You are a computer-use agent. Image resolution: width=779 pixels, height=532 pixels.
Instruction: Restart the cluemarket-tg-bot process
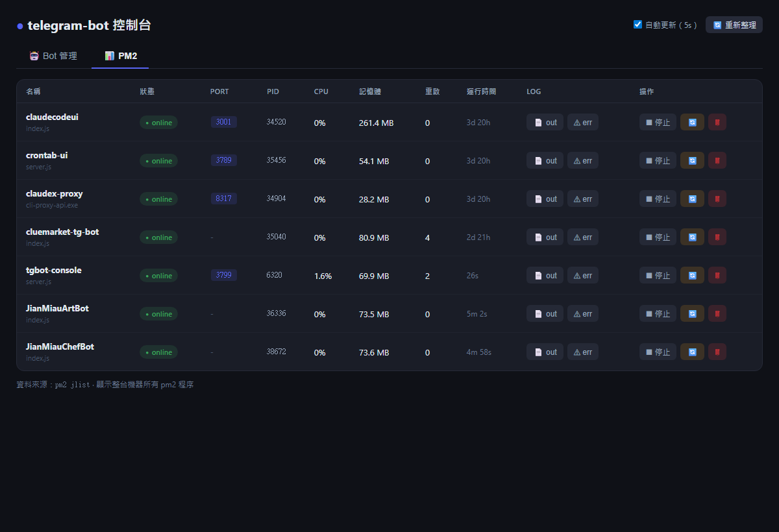(692, 237)
